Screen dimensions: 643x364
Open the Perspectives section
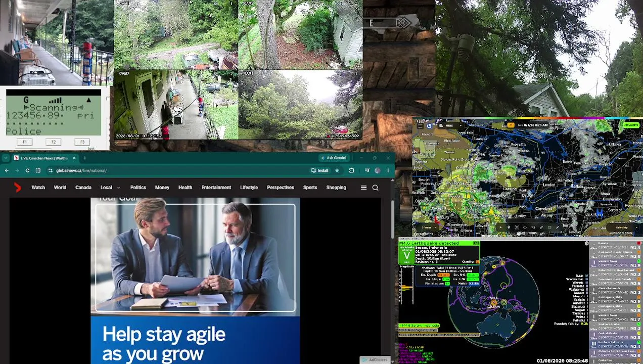281,188
